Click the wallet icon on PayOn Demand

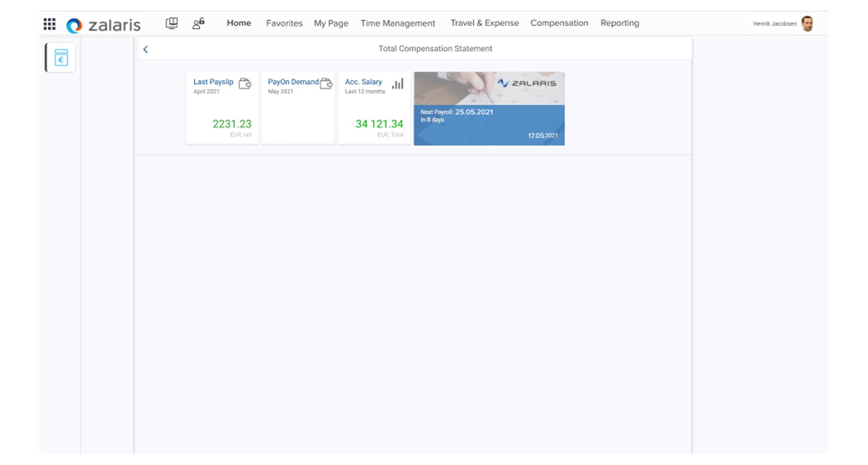(326, 84)
